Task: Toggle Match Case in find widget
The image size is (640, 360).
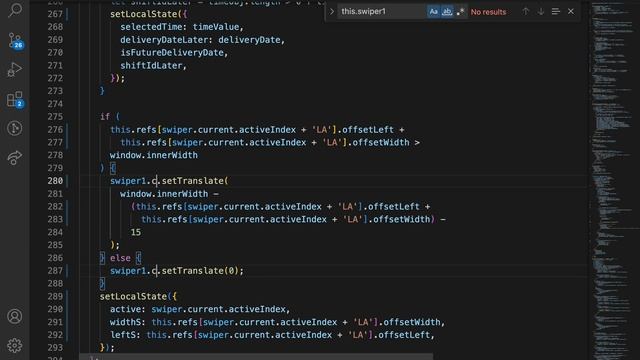Action: (x=433, y=11)
